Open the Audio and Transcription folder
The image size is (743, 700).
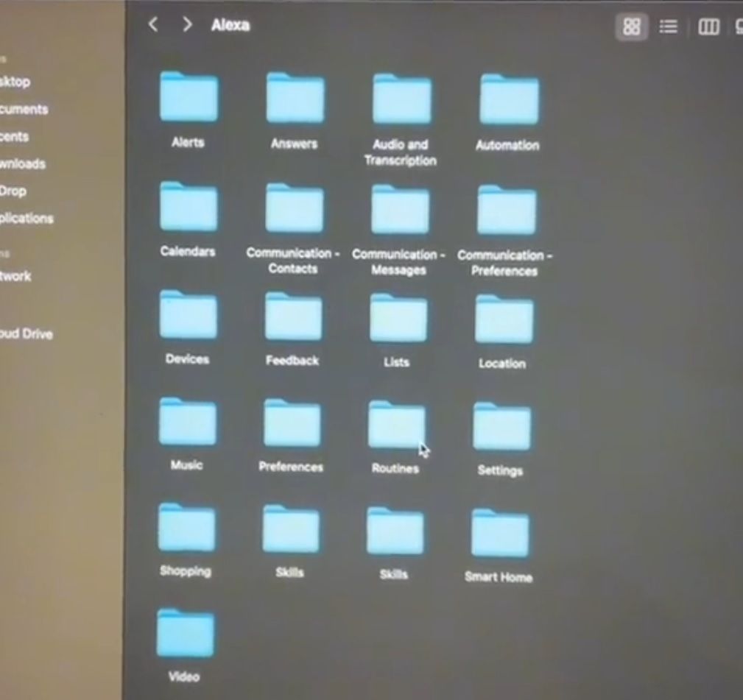coord(402,99)
